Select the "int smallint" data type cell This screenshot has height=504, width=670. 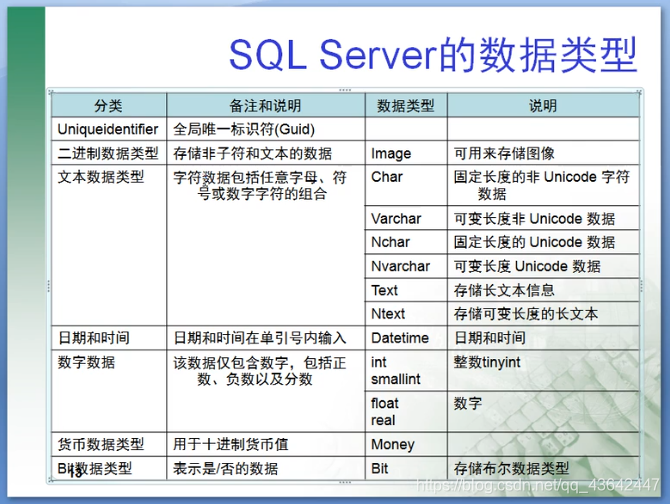point(406,370)
